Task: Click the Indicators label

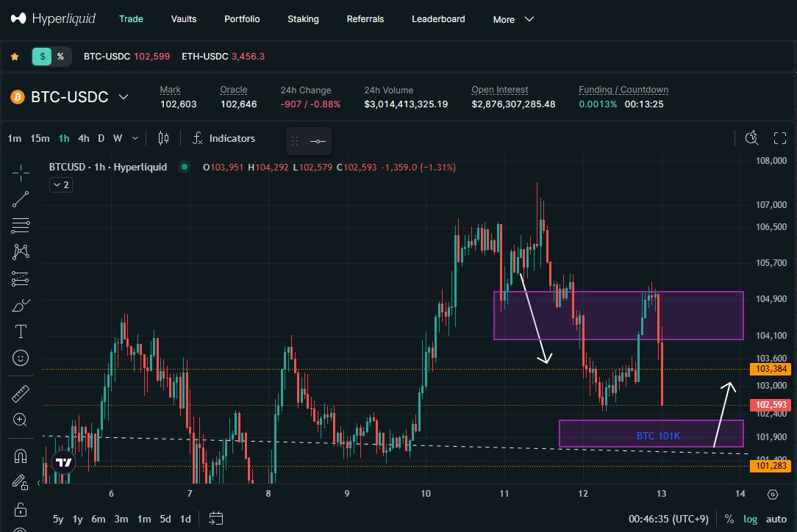Action: point(232,138)
